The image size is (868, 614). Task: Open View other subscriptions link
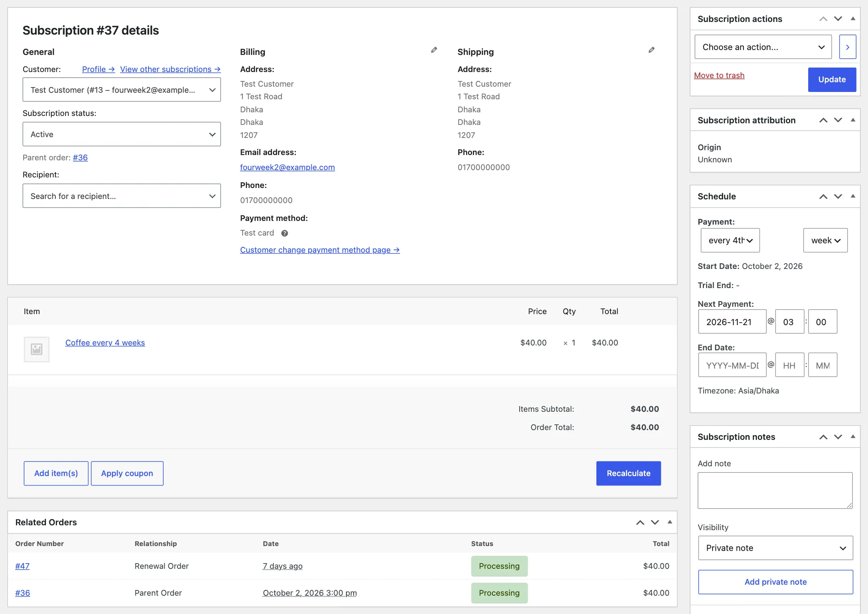[170, 69]
